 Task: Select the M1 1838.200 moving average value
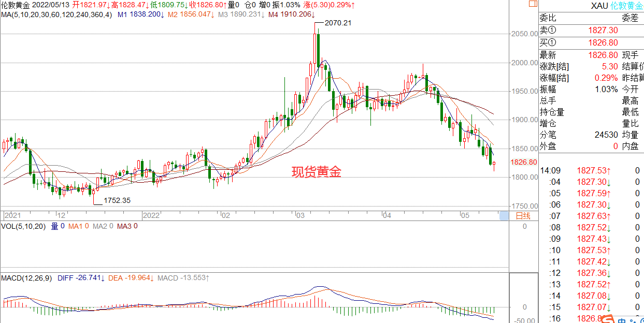pos(141,14)
